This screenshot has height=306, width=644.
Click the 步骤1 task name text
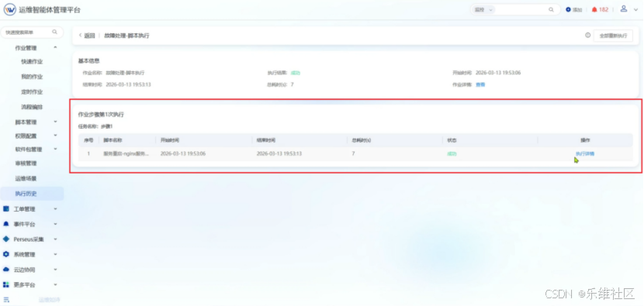tap(107, 126)
